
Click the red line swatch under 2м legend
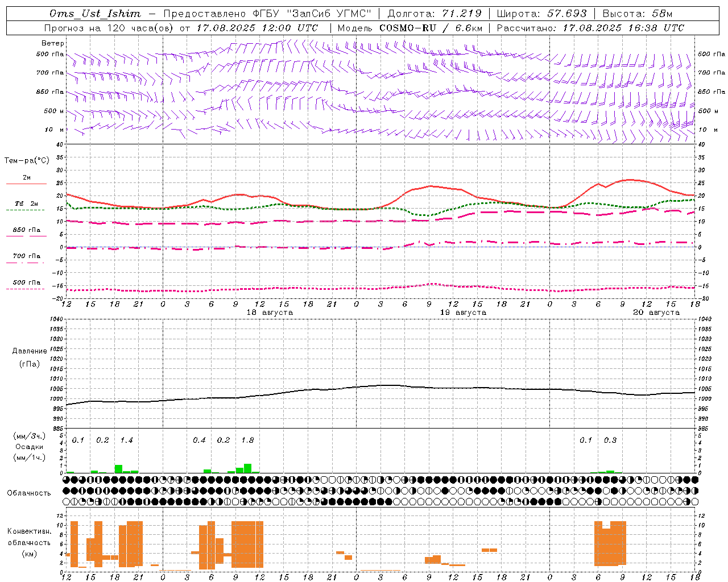[26, 184]
